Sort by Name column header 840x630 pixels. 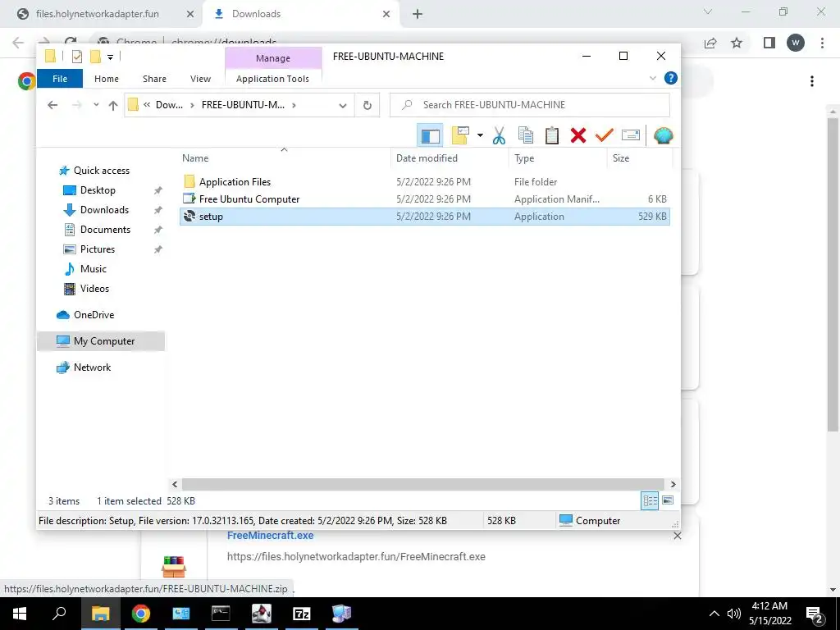[285, 158]
